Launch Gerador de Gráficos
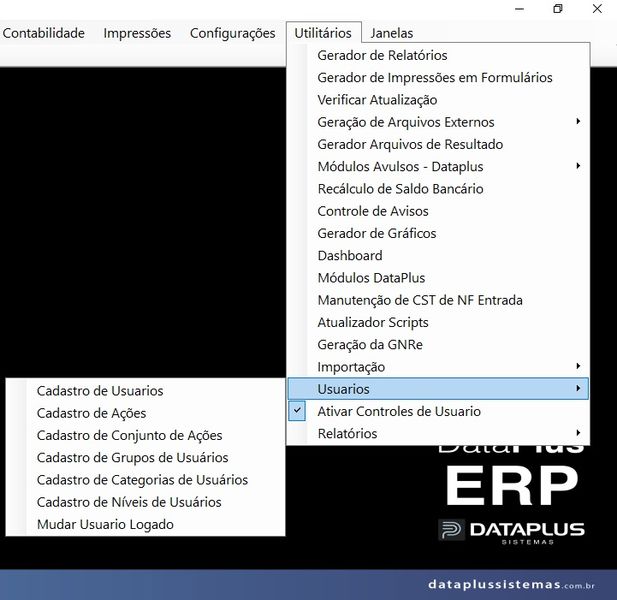The image size is (617, 600). point(438,233)
